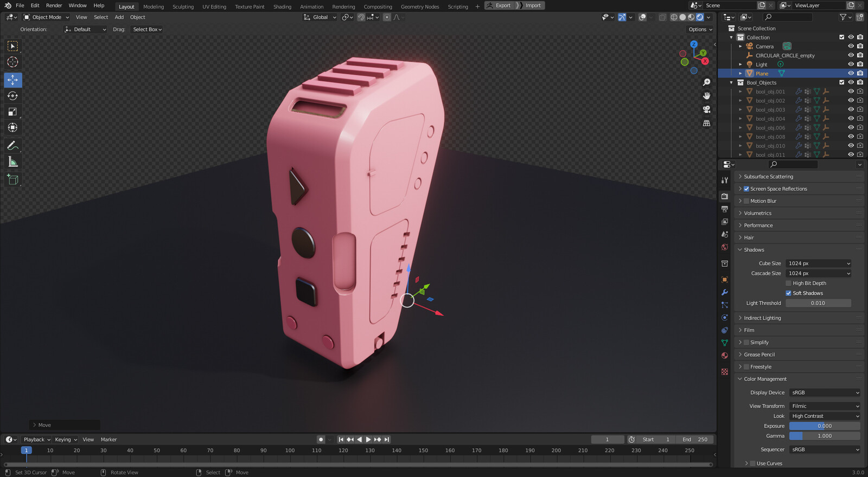
Task: Select the Transform tool
Action: point(13,128)
